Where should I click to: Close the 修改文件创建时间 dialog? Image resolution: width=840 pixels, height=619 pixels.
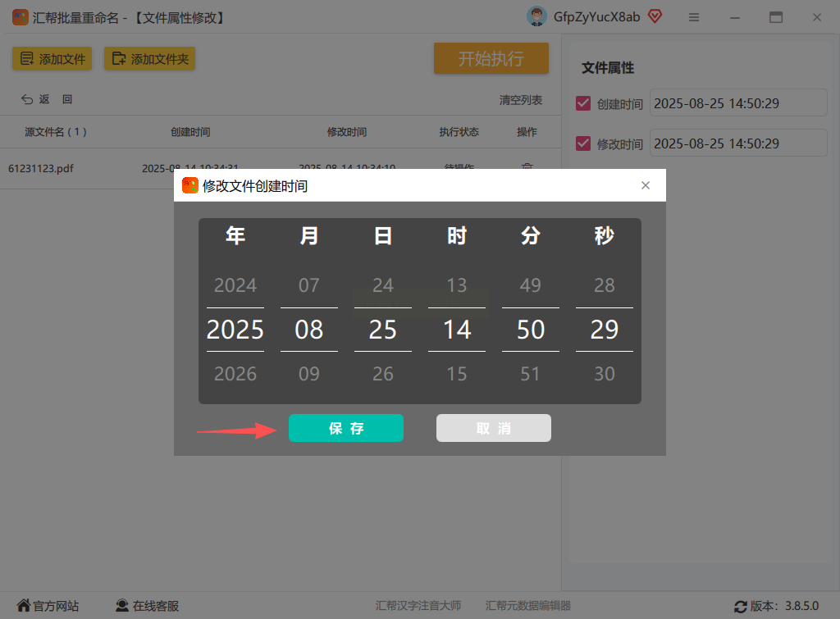pos(646,185)
